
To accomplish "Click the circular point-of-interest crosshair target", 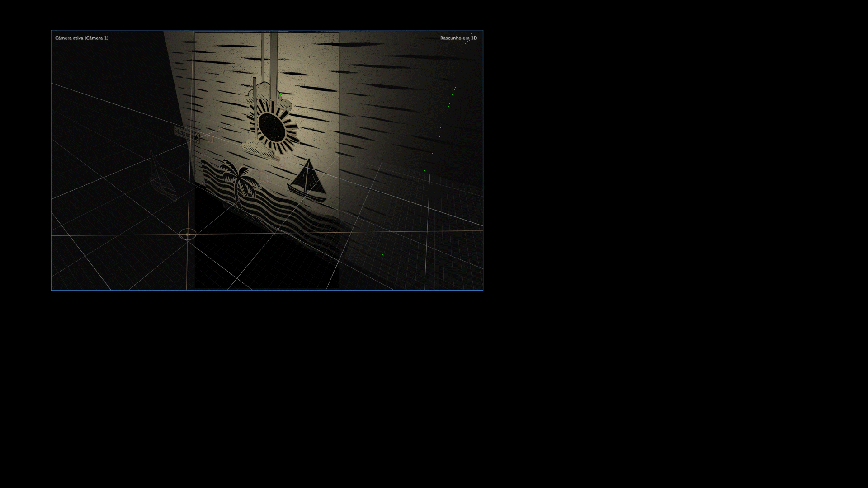I will (188, 234).
